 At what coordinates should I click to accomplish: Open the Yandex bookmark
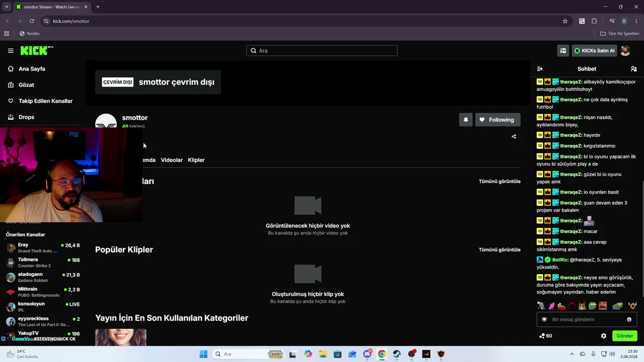29,34
